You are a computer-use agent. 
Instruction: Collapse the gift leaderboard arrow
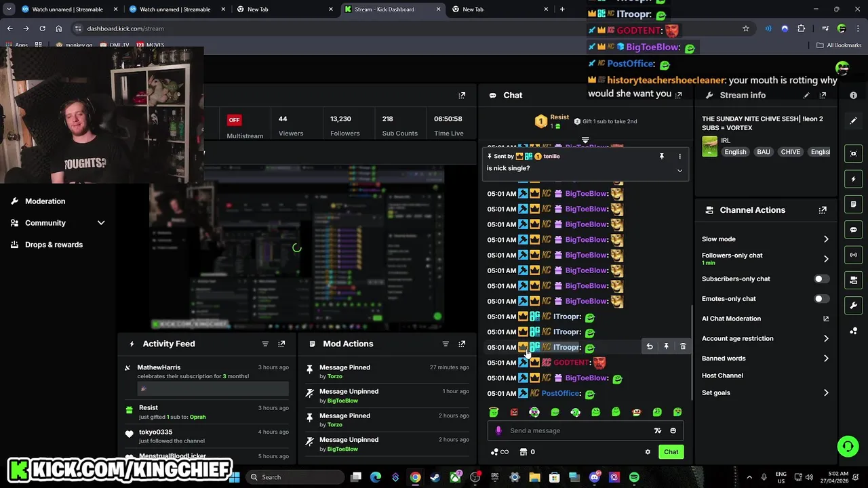coord(585,140)
